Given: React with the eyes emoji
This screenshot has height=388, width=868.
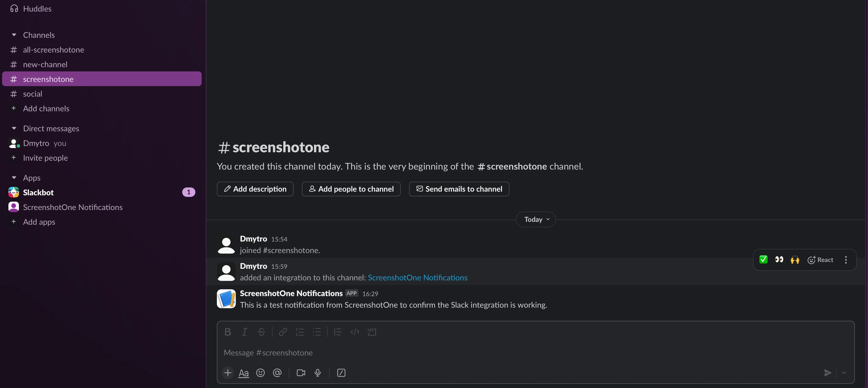Looking at the screenshot, I should (779, 260).
